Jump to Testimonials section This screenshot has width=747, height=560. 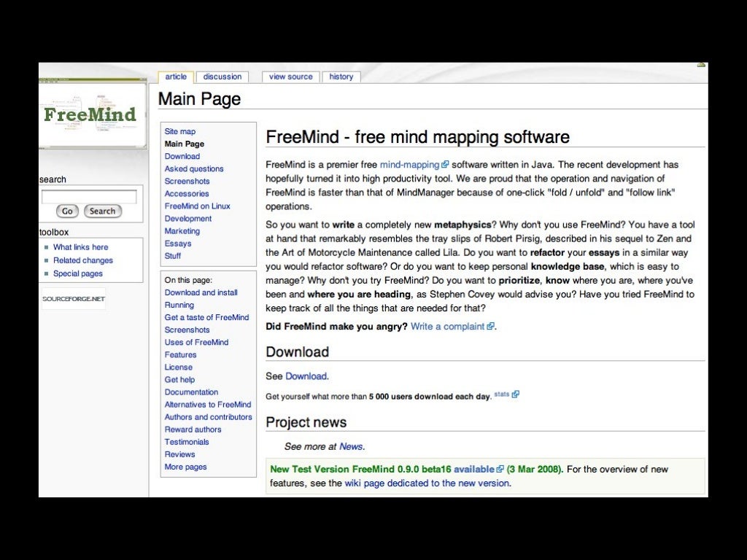(187, 441)
